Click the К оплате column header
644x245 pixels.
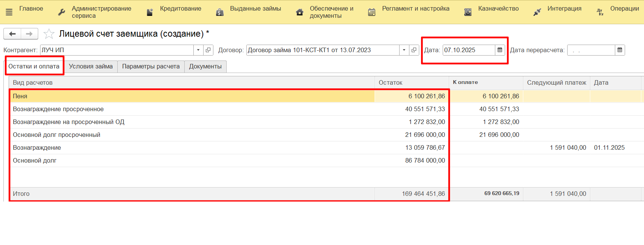tap(486, 82)
